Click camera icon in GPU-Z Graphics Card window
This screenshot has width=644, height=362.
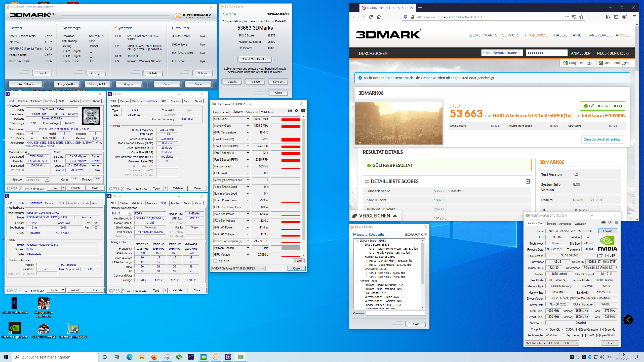pyautogui.click(x=603, y=222)
